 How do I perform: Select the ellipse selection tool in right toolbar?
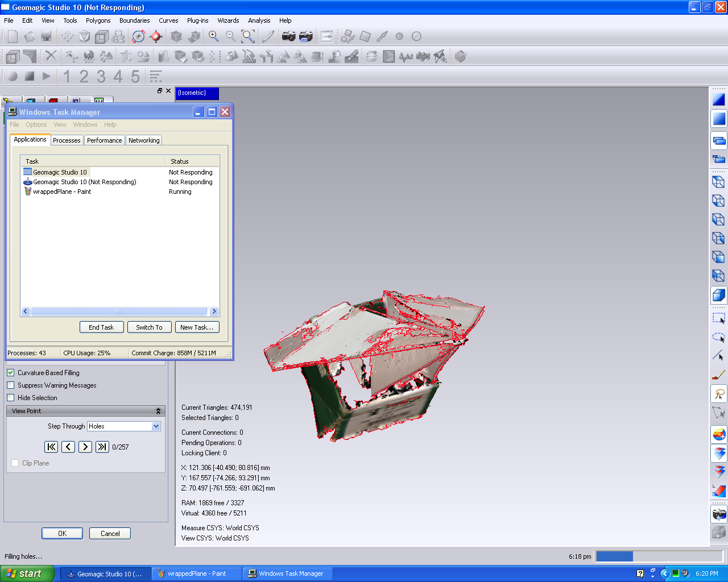pyautogui.click(x=719, y=338)
